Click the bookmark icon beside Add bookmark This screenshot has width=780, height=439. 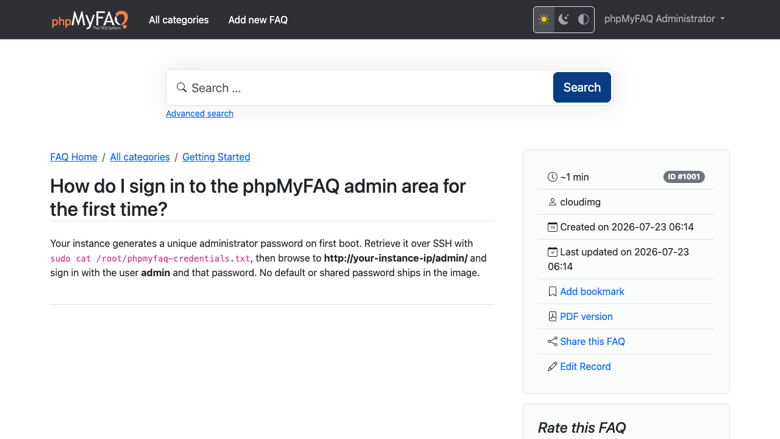coord(552,291)
